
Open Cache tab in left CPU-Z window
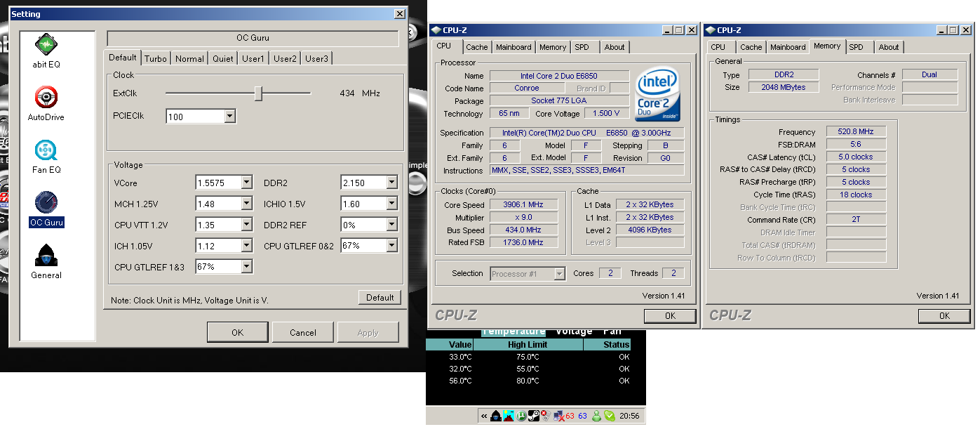click(477, 47)
